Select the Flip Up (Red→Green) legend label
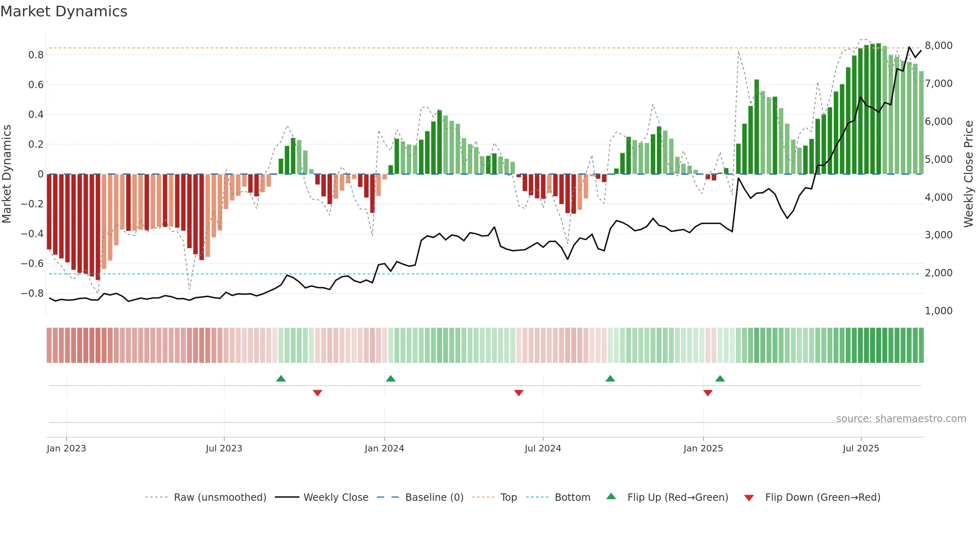This screenshot has height=551, width=980. click(678, 497)
